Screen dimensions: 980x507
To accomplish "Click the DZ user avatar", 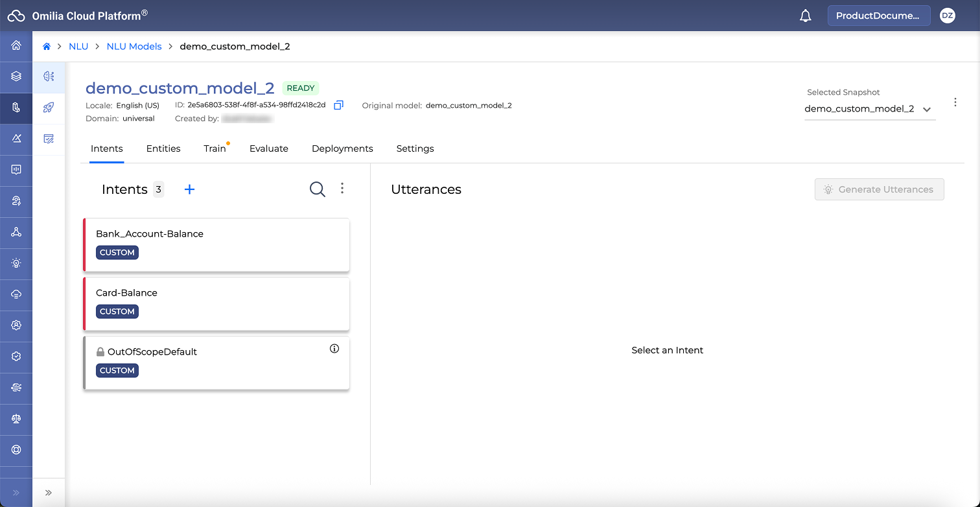I will point(947,16).
